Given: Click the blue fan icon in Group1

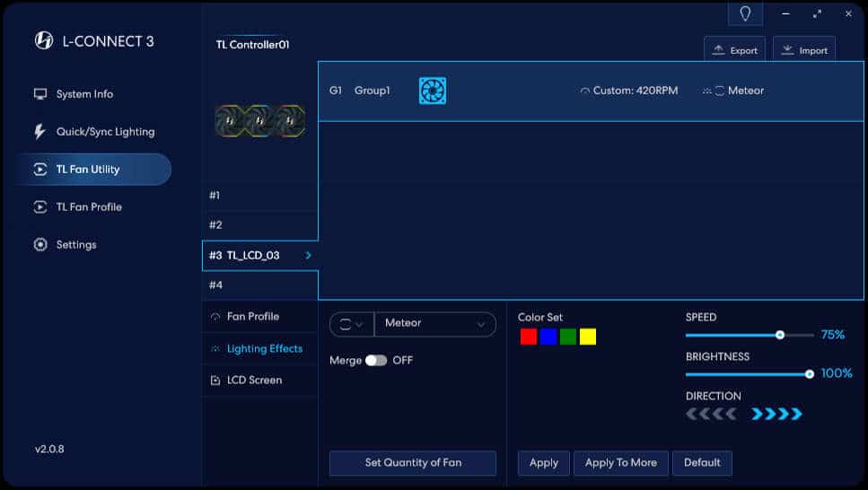Looking at the screenshot, I should tap(433, 91).
